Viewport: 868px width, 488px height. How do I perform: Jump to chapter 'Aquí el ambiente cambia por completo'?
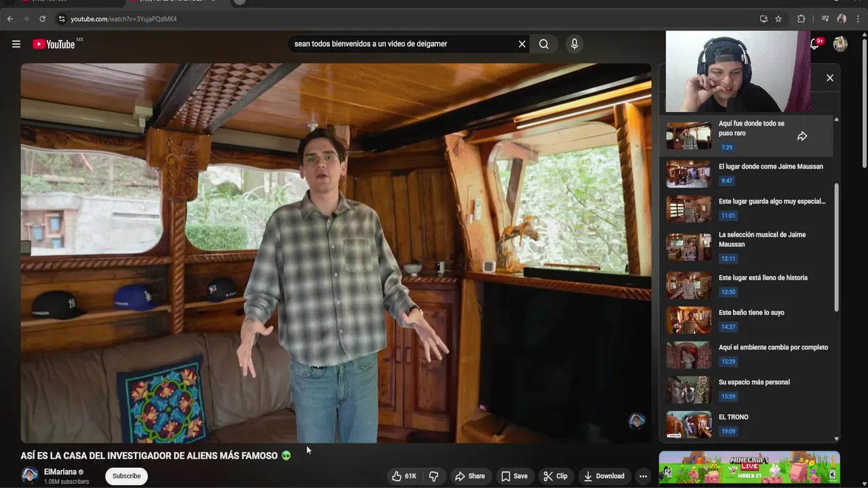click(x=745, y=354)
